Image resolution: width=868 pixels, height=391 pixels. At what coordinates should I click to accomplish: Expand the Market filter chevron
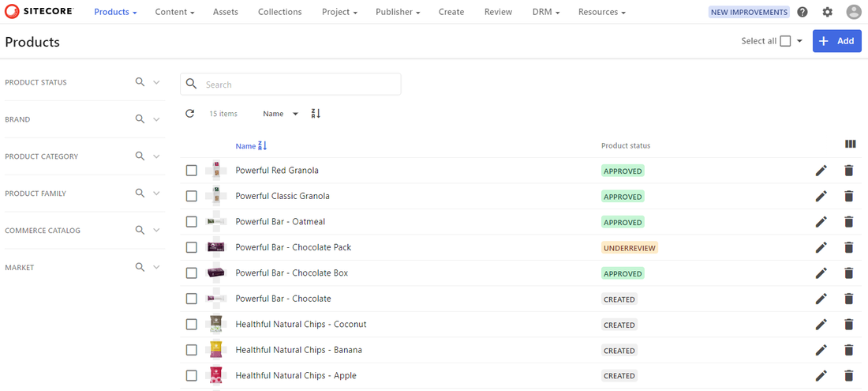tap(156, 268)
